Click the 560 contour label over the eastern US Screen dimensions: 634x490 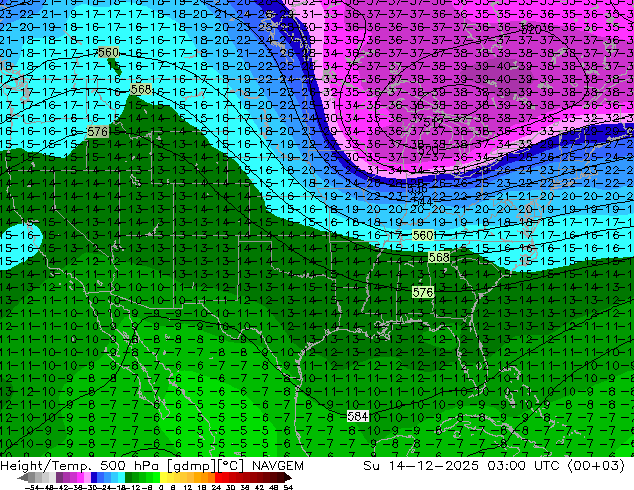(x=423, y=235)
